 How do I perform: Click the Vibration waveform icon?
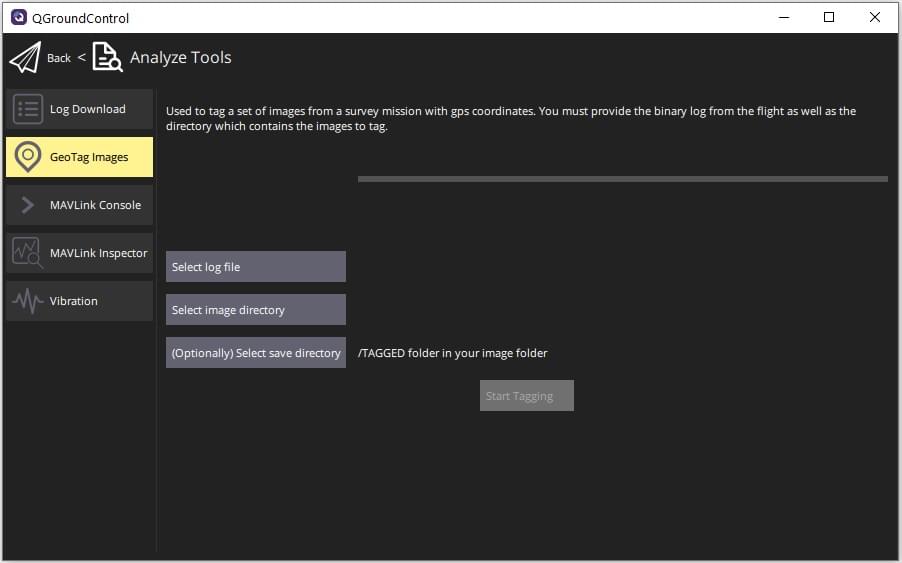[28, 301]
